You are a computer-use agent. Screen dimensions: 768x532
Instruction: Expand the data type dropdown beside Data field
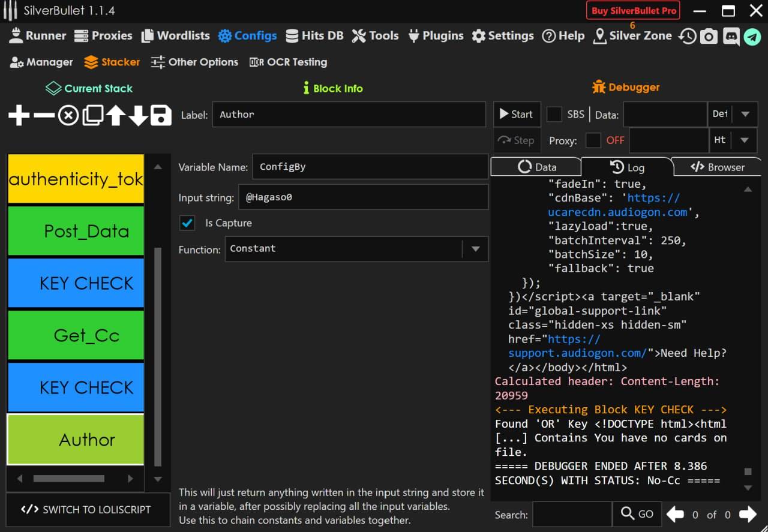click(745, 114)
